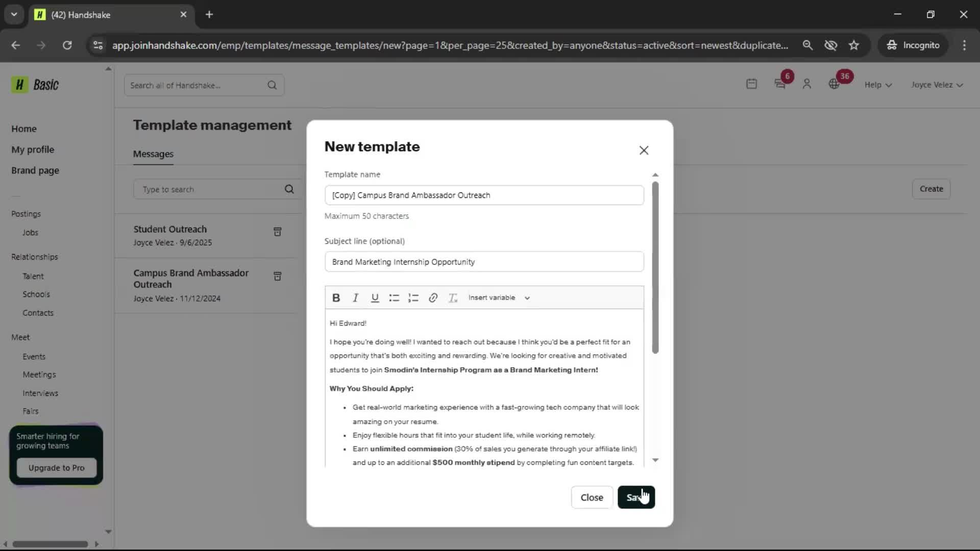This screenshot has height=551, width=980.
Task: Click the address bar URL
Action: click(450, 45)
